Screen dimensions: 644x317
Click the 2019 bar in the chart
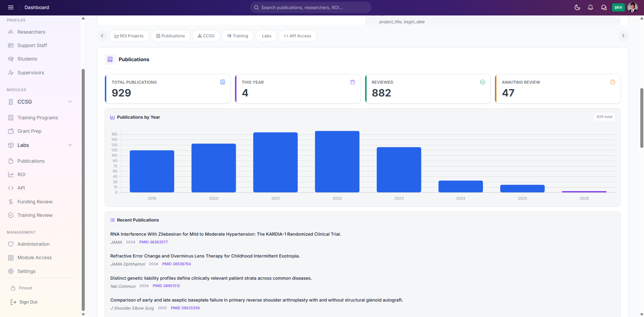click(152, 171)
